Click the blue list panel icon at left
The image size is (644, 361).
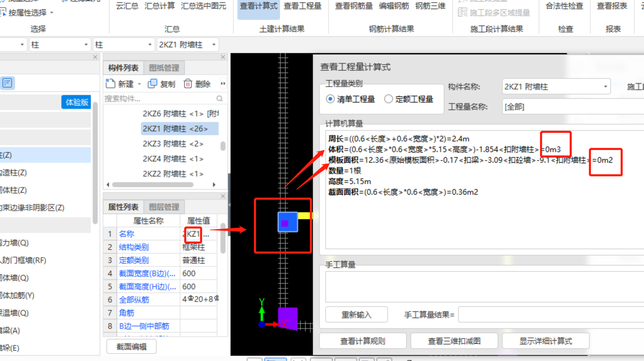click(7, 83)
